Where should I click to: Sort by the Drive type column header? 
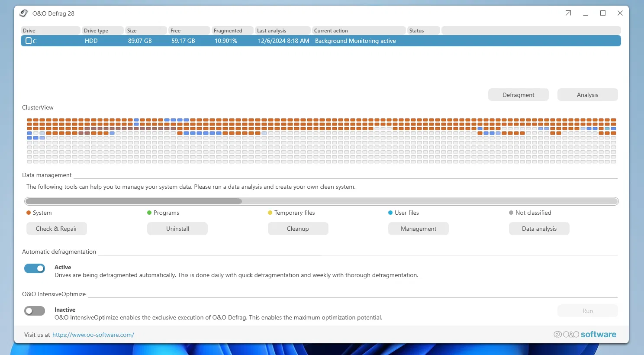click(103, 30)
